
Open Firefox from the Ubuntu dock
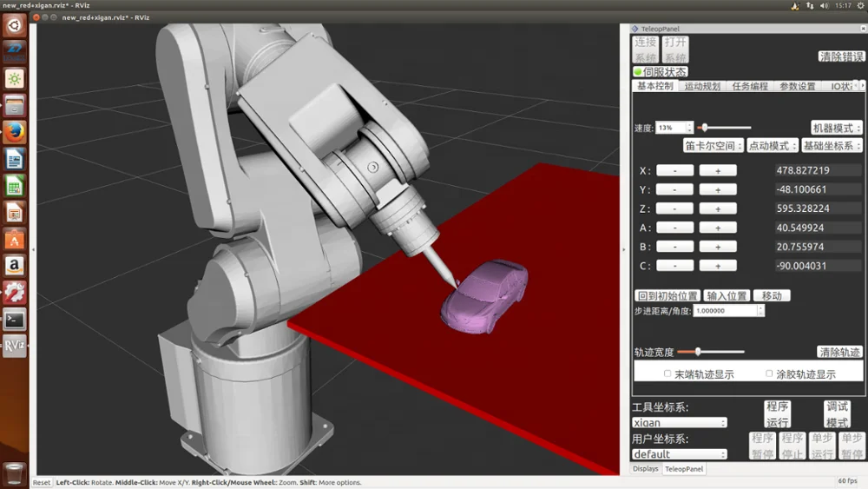[15, 132]
